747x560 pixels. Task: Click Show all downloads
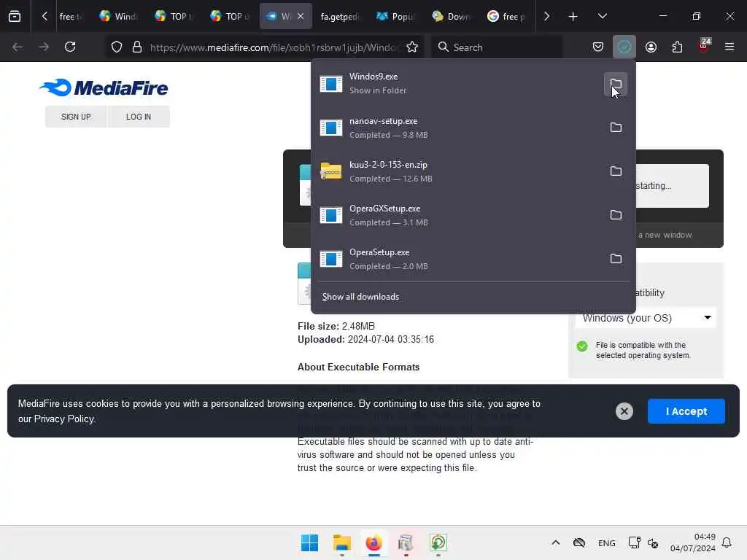[360, 297]
